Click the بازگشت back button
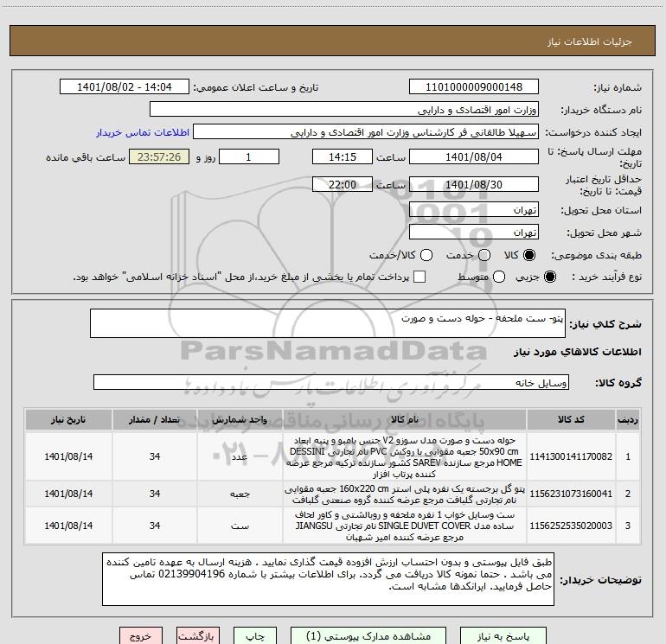The height and width of the screenshot is (644, 666). 197,636
